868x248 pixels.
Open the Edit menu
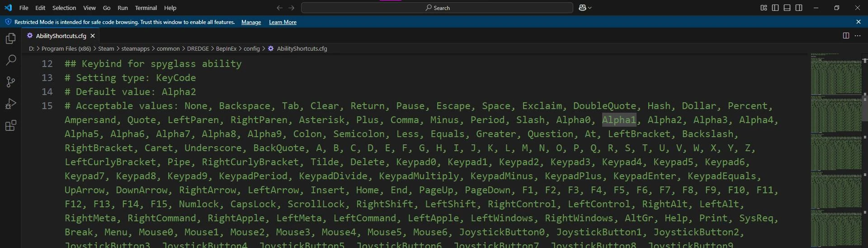click(x=40, y=8)
